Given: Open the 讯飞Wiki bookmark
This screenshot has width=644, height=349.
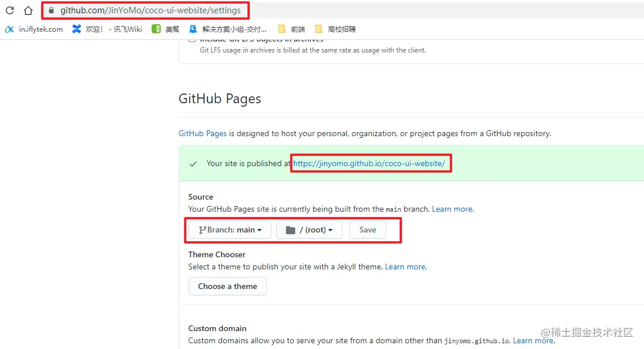Looking at the screenshot, I should click(x=107, y=29).
